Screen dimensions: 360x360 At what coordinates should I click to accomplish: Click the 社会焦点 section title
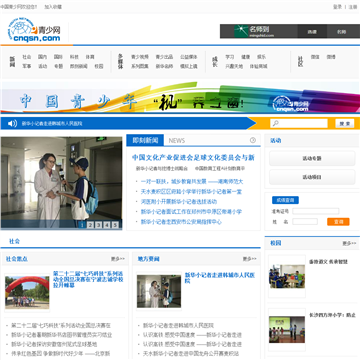17,259
